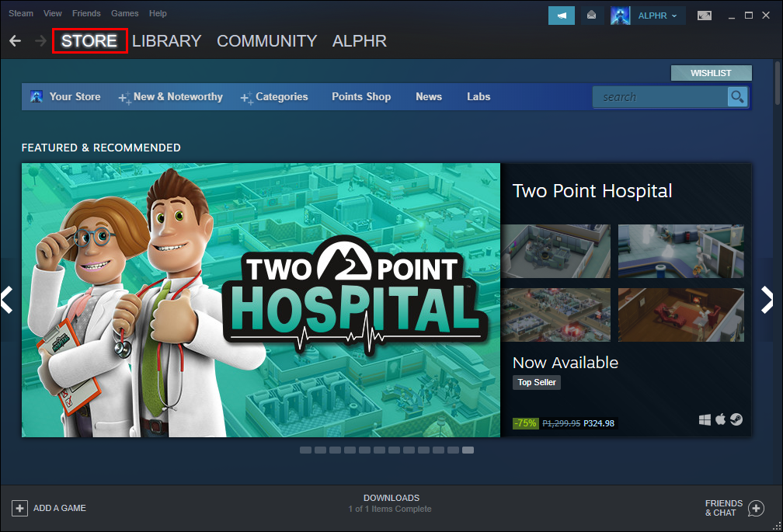The image size is (783, 532).
Task: Go back with the left arrow
Action: 15,41
